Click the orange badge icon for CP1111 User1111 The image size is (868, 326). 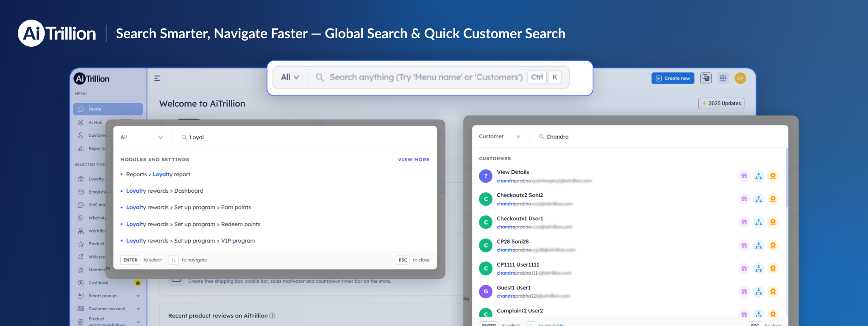[x=773, y=268]
